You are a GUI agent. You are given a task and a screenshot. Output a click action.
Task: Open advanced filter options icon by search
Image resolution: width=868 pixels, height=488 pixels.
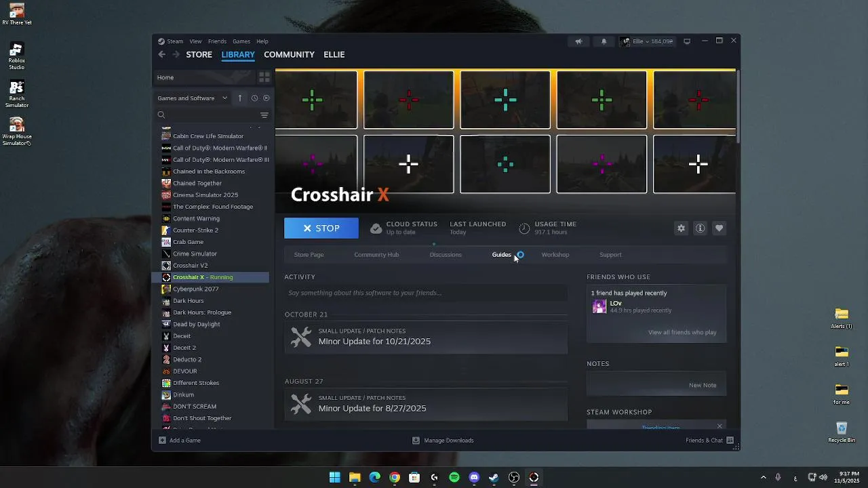point(264,115)
